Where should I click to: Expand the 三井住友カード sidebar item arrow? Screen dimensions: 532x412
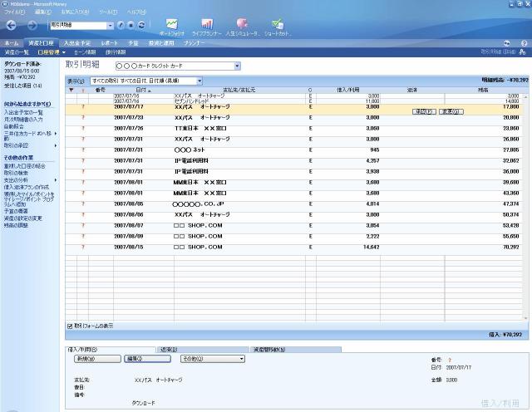56,134
